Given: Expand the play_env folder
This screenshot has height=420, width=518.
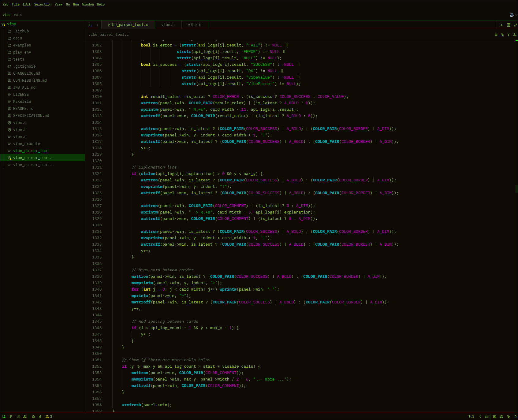Looking at the screenshot, I should (43, 52).
